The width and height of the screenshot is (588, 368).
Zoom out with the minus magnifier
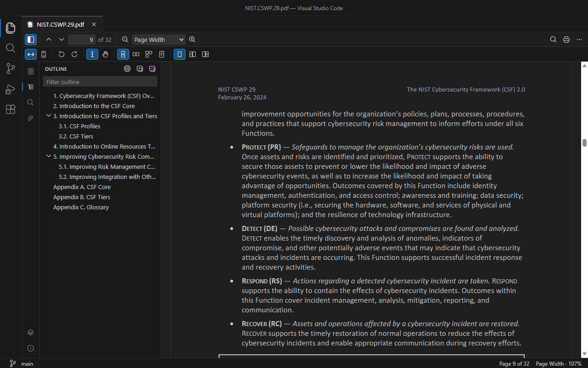click(125, 40)
